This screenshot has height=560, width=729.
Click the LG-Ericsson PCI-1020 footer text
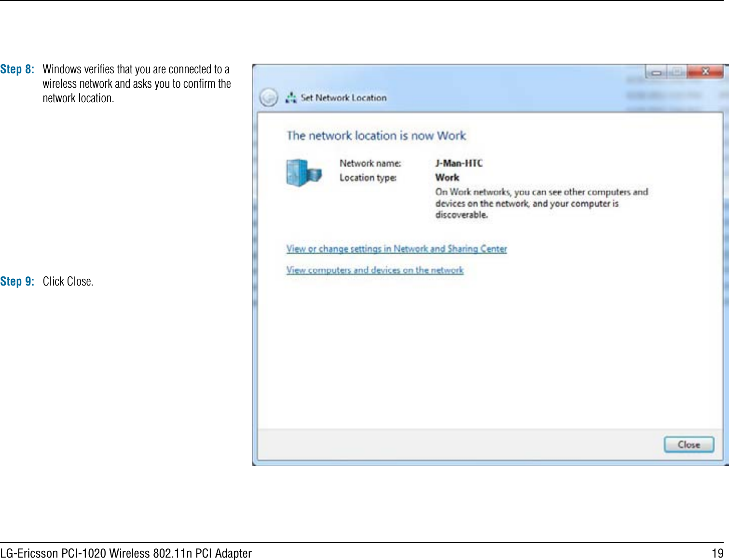pos(126,553)
